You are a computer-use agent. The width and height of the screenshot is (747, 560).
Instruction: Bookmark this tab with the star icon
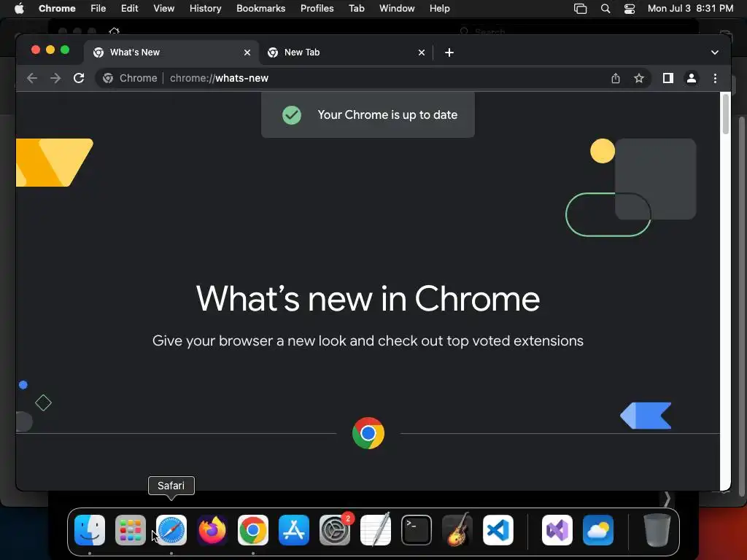click(x=639, y=78)
